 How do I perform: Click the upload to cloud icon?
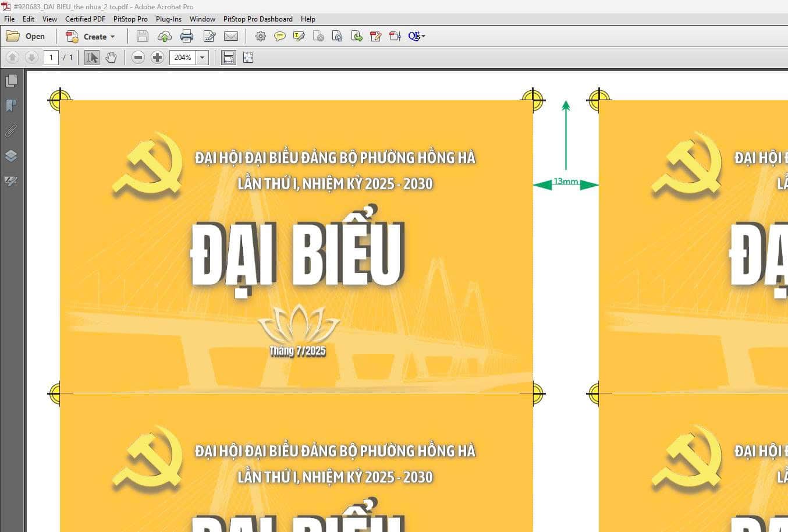click(165, 37)
